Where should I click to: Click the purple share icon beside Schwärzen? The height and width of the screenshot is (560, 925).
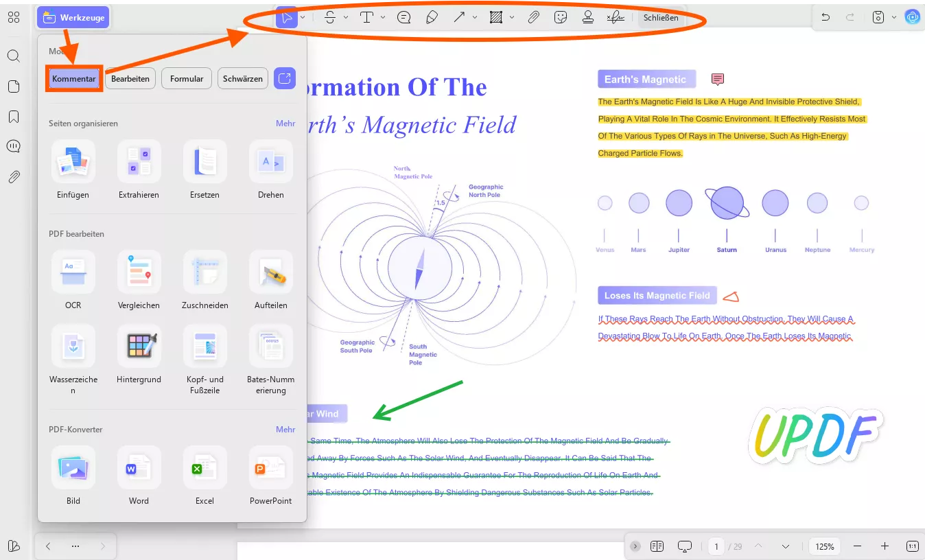click(x=285, y=79)
